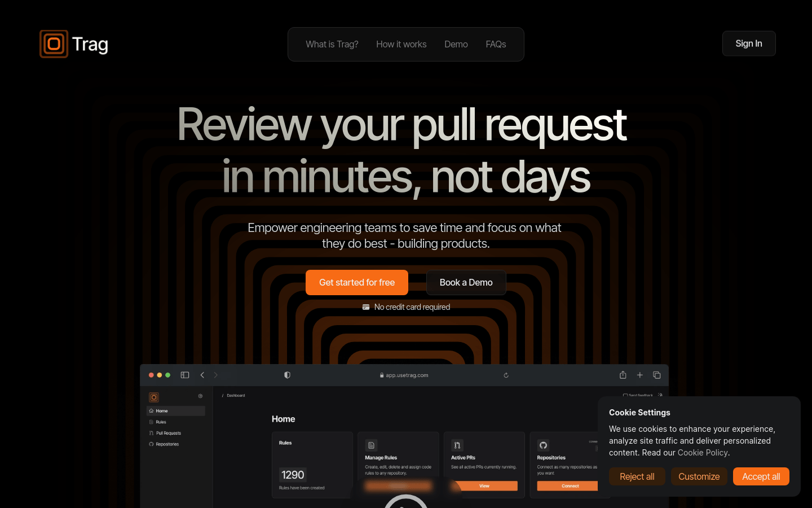Click the 1290 rules count

(293, 475)
